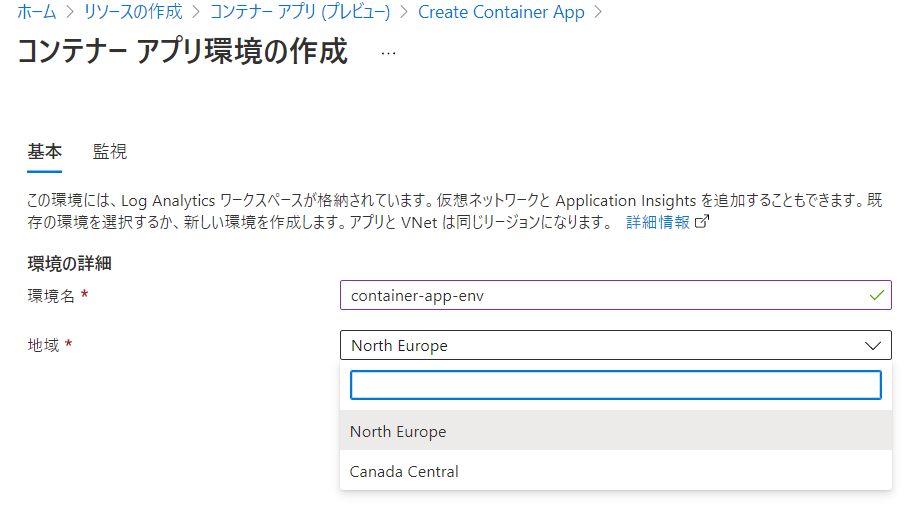The width and height of the screenshot is (921, 527).
Task: Click the external link icon beside 詳細情報
Action: pyautogui.click(x=702, y=221)
